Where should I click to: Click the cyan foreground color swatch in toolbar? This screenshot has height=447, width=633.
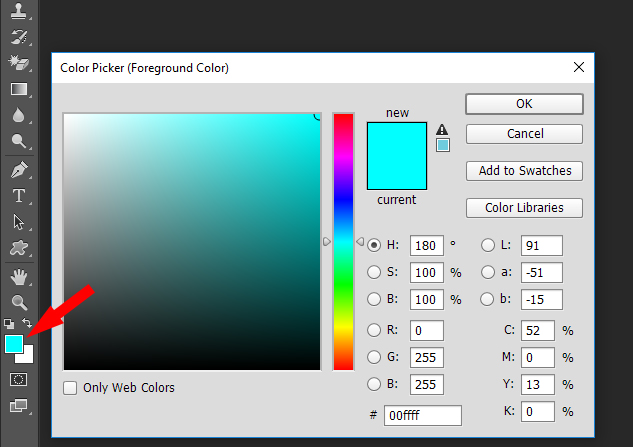(x=14, y=343)
